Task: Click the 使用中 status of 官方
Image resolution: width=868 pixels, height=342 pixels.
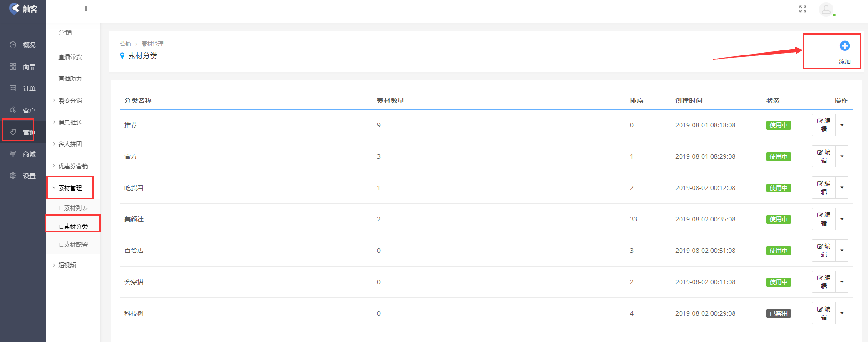Action: (x=779, y=156)
